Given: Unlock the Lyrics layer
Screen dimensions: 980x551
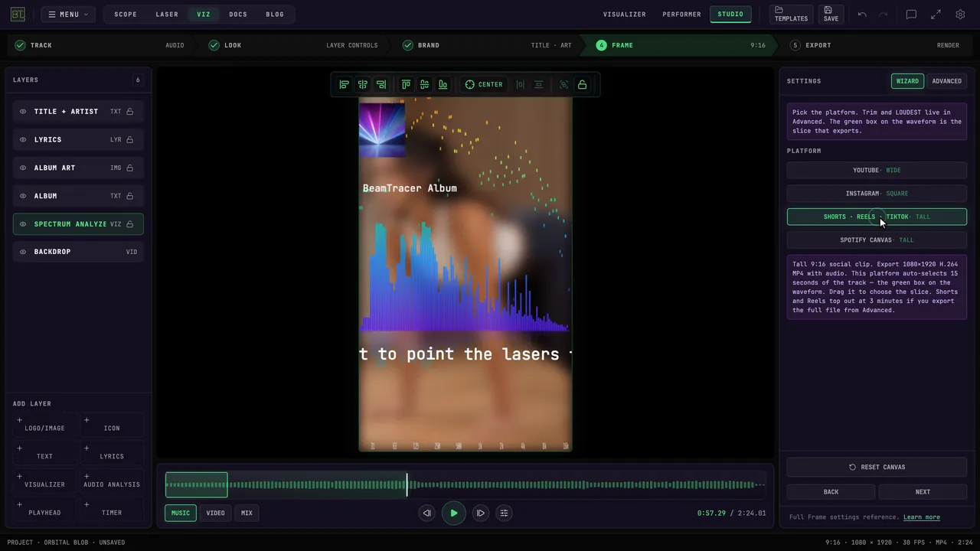Looking at the screenshot, I should click(130, 139).
